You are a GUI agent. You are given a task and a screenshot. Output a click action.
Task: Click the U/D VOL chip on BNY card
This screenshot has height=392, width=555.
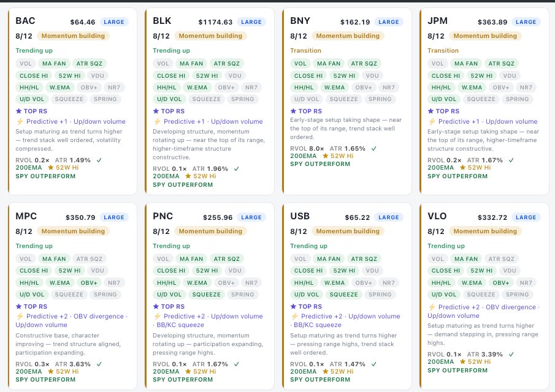click(307, 99)
